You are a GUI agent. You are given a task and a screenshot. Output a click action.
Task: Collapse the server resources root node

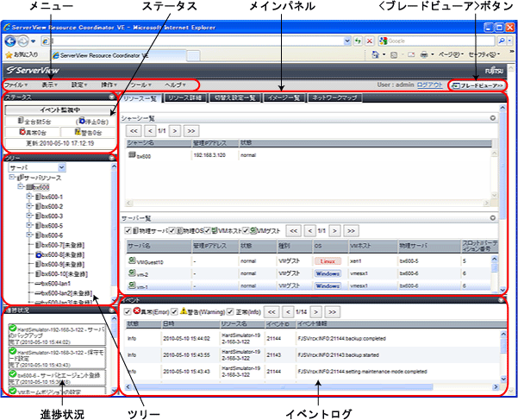pyautogui.click(x=12, y=177)
